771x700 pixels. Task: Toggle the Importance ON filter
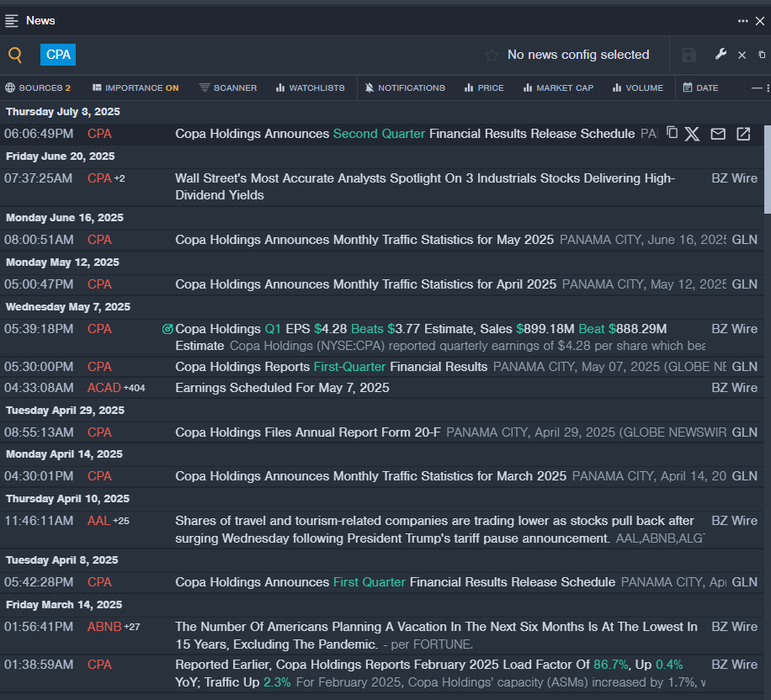(136, 88)
